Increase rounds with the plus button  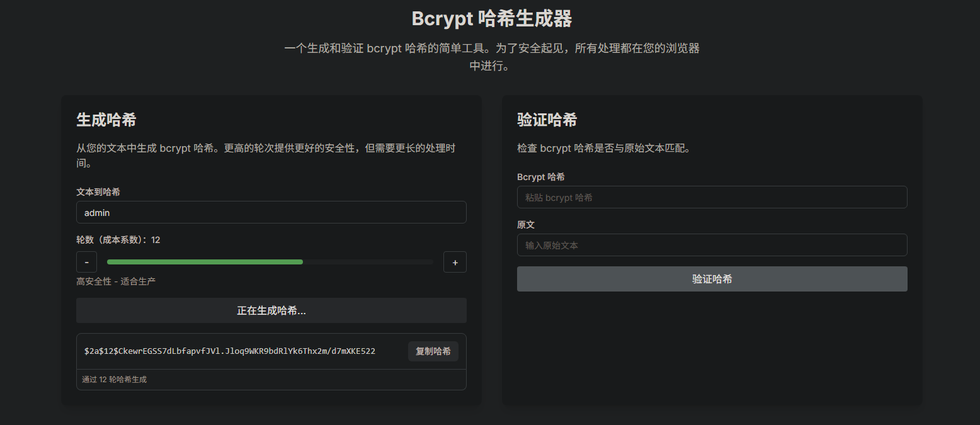click(x=455, y=262)
